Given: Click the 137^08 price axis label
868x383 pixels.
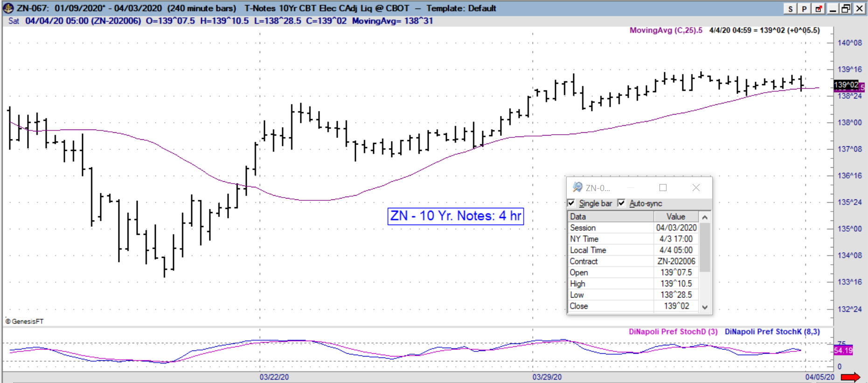Looking at the screenshot, I should (x=850, y=149).
